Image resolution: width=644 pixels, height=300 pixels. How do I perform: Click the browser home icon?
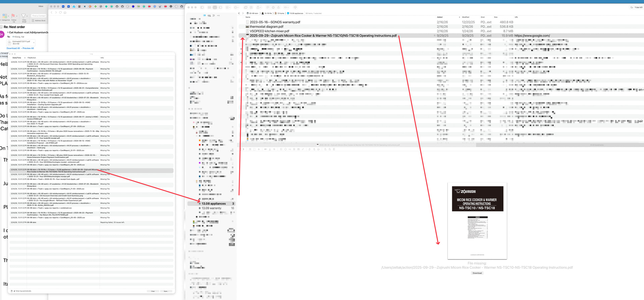coord(65,12)
